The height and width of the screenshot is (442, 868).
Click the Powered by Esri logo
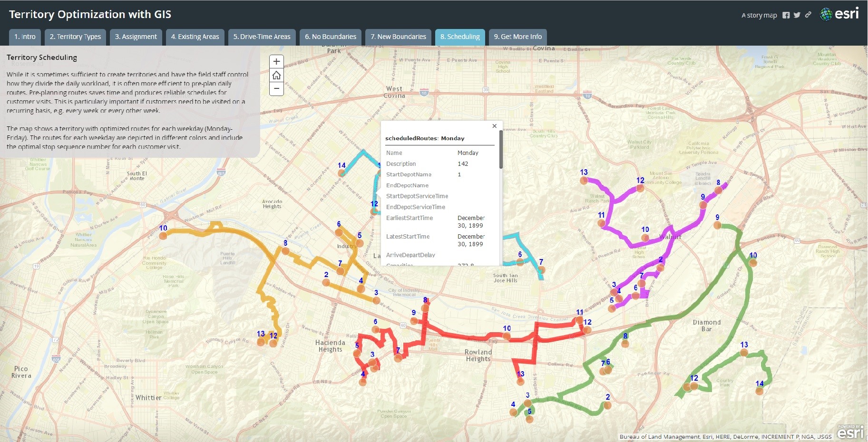click(849, 432)
